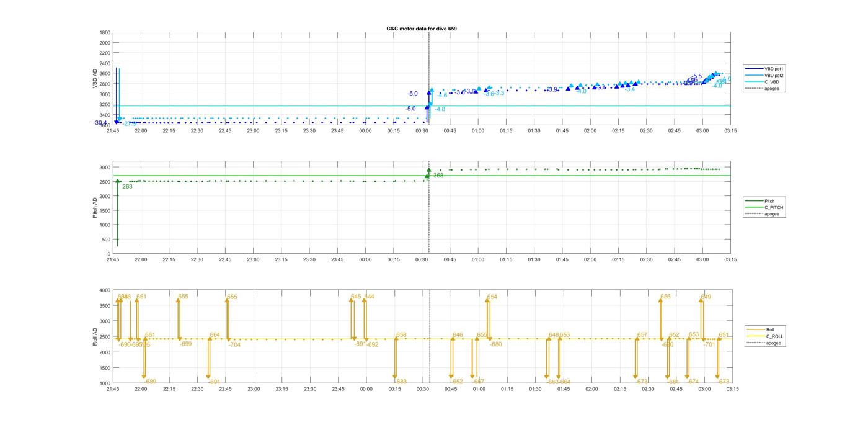This screenshot has width=868, height=430.
Task: Click the pitch data label '368'
Action: click(x=438, y=176)
